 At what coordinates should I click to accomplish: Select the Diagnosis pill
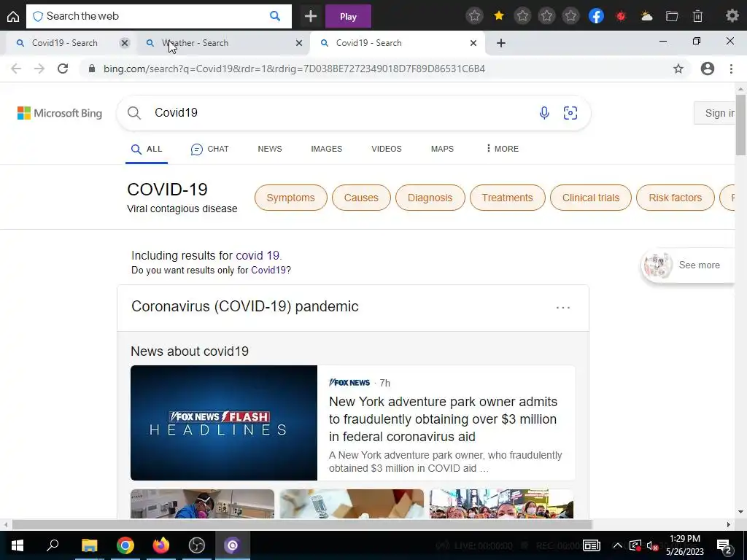[430, 198]
